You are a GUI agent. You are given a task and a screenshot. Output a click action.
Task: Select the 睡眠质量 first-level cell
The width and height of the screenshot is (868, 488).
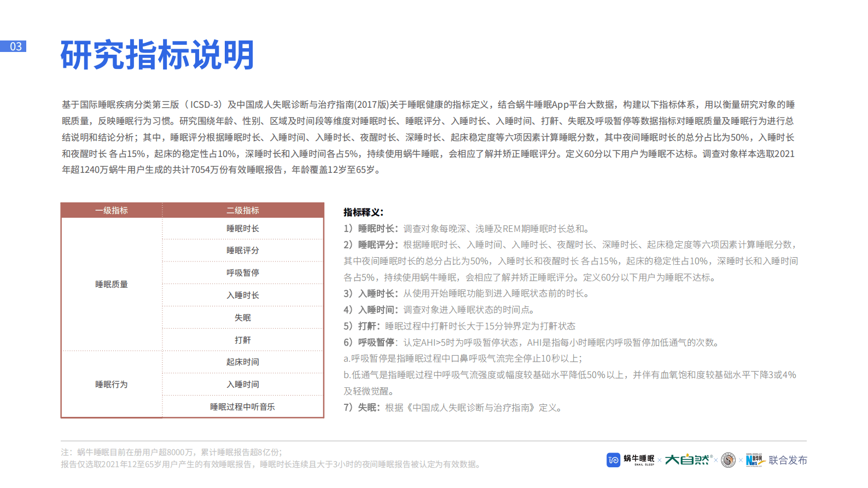click(112, 284)
